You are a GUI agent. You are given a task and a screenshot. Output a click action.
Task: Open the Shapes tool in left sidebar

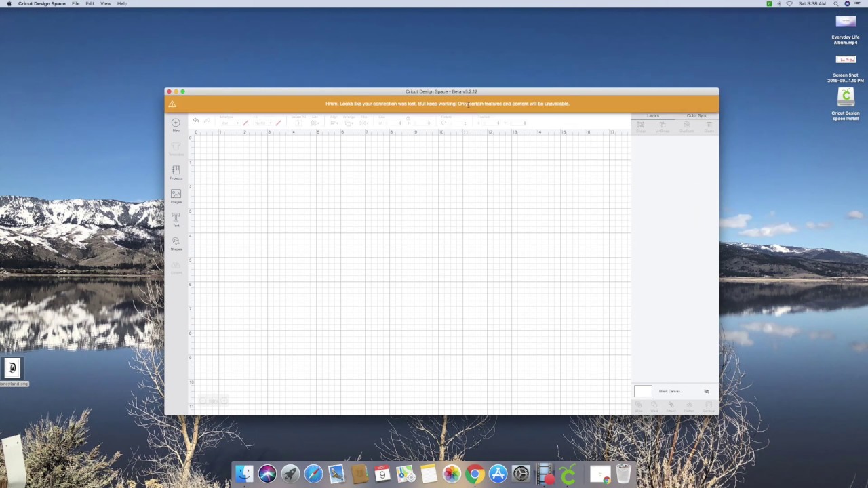176,243
